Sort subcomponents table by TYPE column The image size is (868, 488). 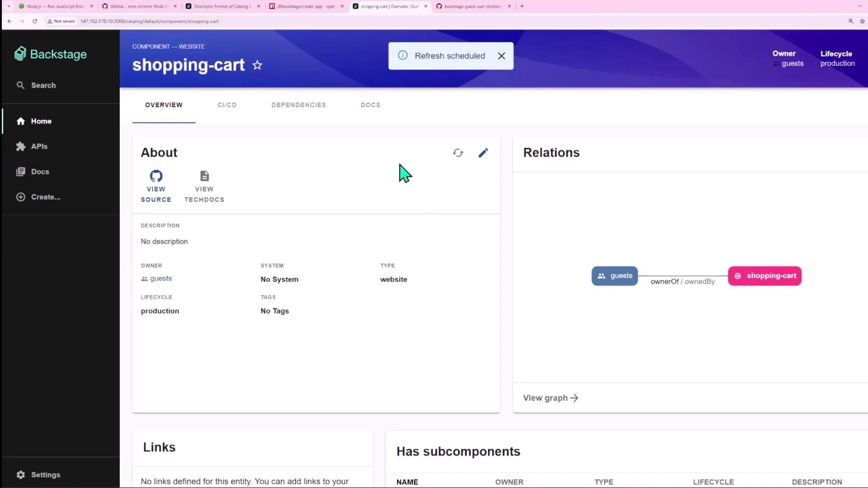tap(604, 482)
